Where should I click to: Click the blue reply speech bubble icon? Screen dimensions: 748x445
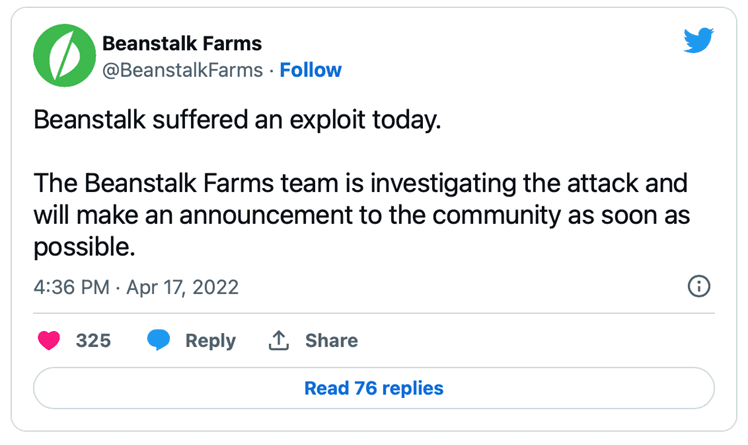pos(158,340)
